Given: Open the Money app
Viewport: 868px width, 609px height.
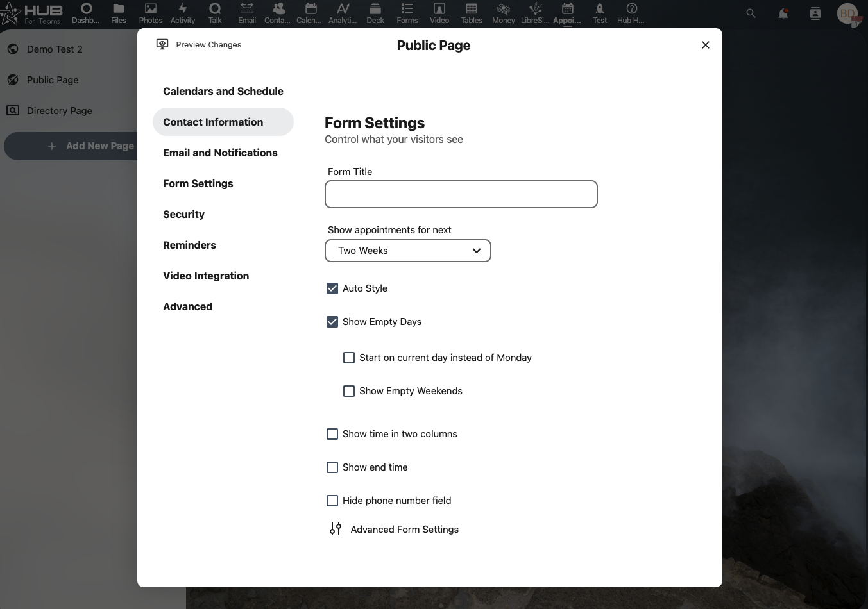Looking at the screenshot, I should click(x=504, y=13).
